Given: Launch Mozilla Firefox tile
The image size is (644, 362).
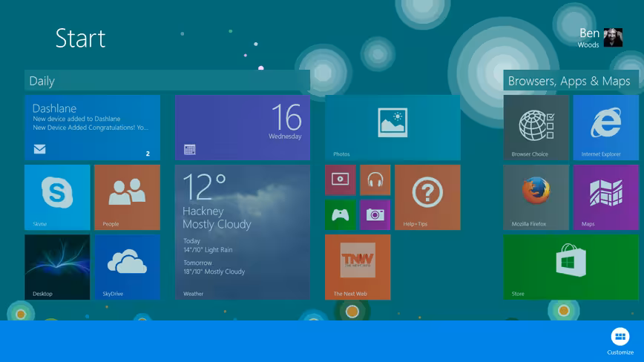Looking at the screenshot, I should [x=536, y=197].
